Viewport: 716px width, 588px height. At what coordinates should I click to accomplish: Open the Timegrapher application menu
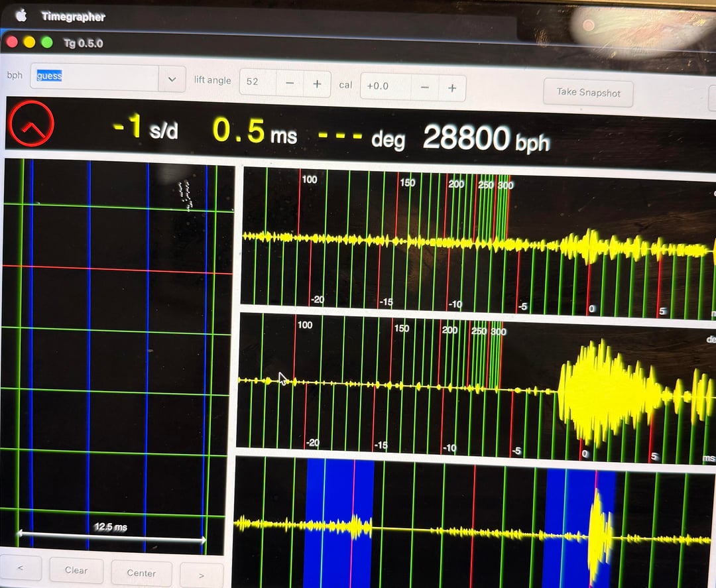(73, 17)
